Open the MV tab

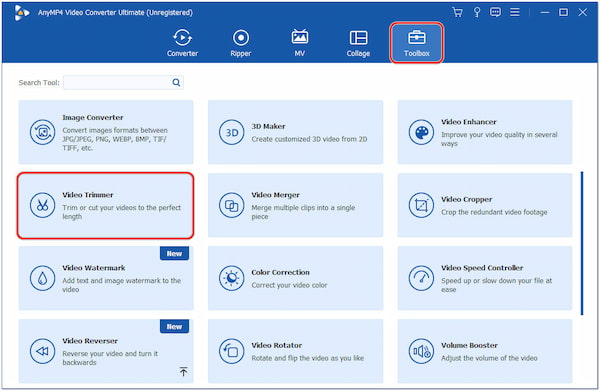coord(300,43)
